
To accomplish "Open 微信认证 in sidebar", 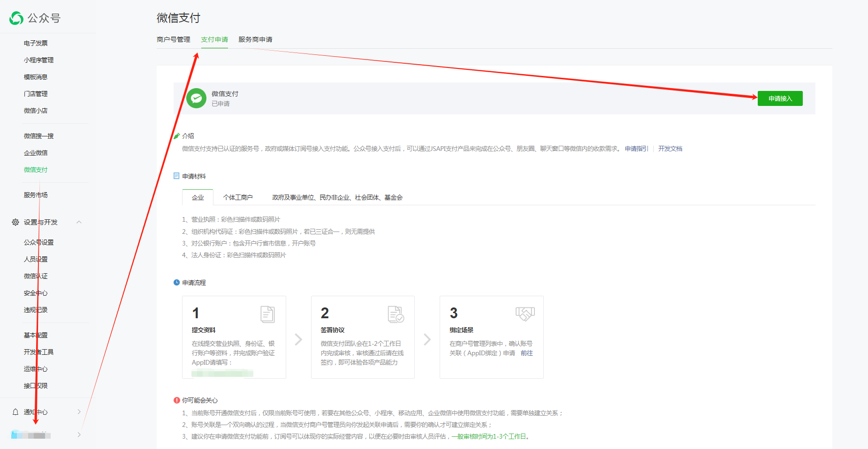I will click(x=36, y=276).
